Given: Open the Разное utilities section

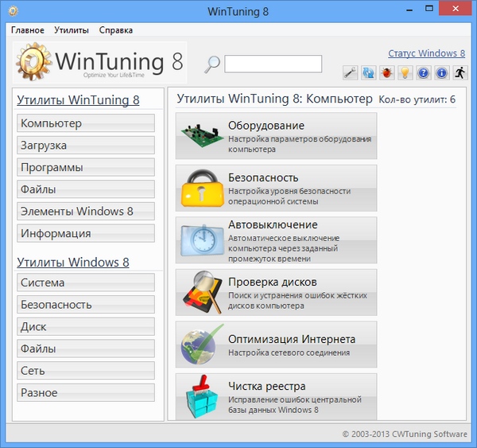Looking at the screenshot, I should click(x=86, y=392).
